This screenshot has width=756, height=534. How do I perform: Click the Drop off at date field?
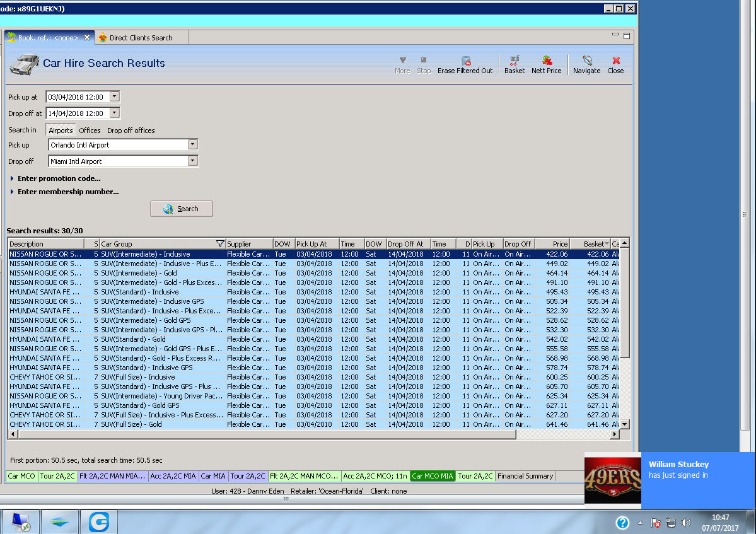coord(78,113)
